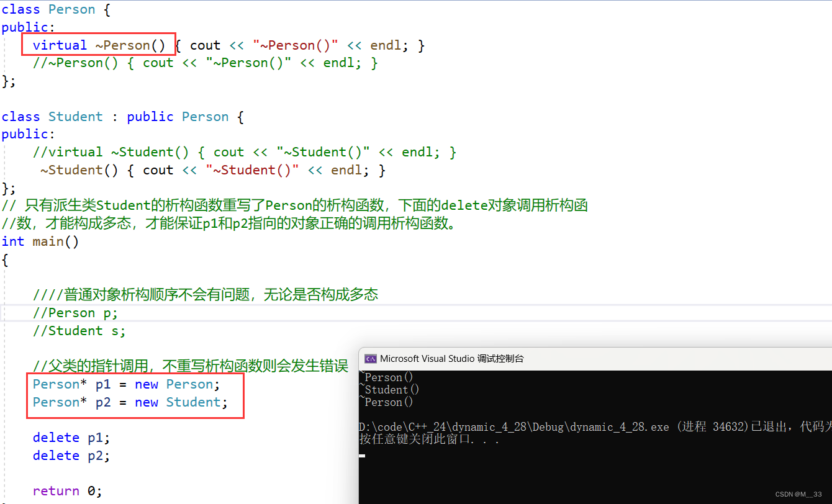Viewport: 832px width, 504px height.
Task: Click the 'int main()' line
Action: [x=40, y=241]
